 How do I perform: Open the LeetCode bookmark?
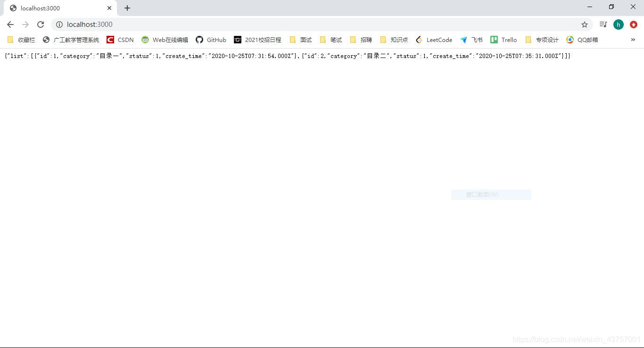[x=434, y=40]
